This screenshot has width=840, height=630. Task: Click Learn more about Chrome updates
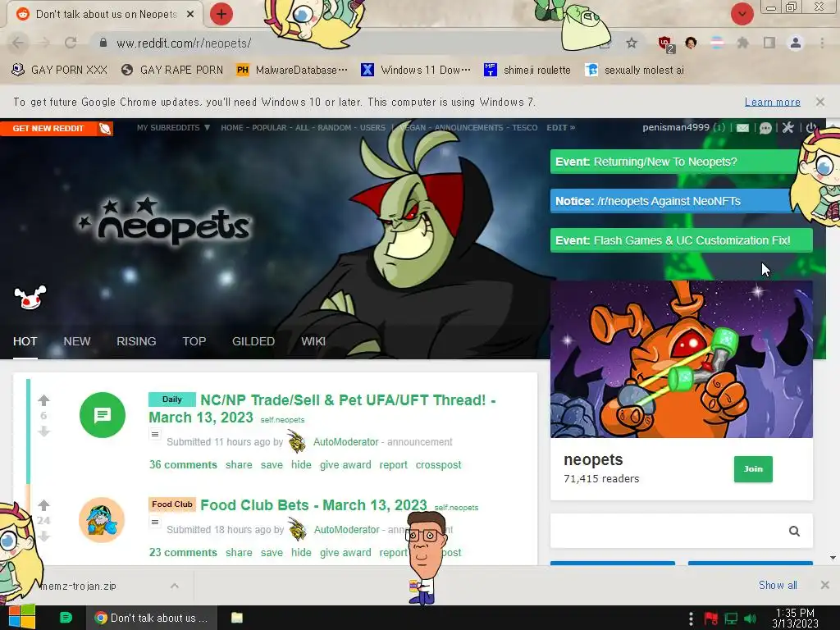coord(772,102)
